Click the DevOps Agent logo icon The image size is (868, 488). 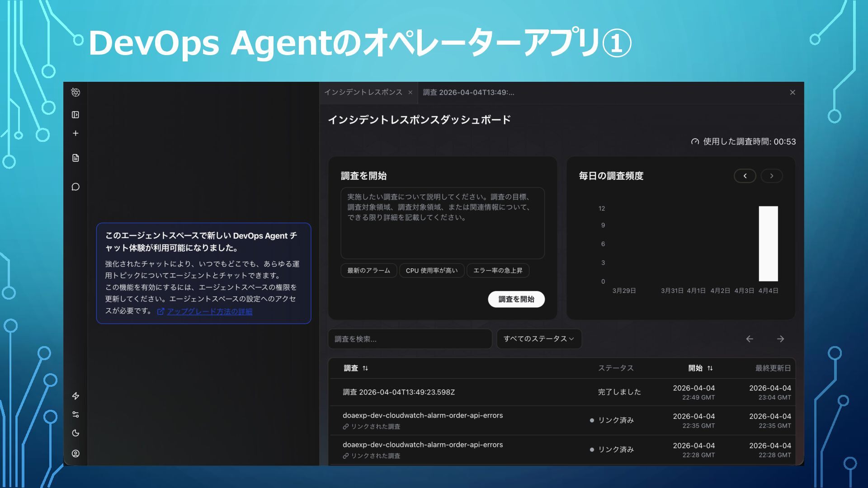[x=75, y=92]
